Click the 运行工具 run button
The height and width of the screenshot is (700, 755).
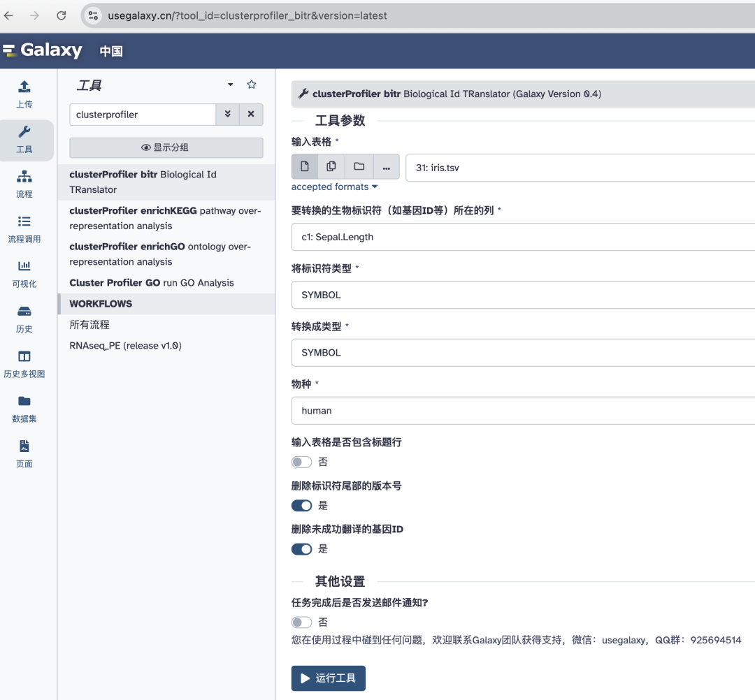329,678
